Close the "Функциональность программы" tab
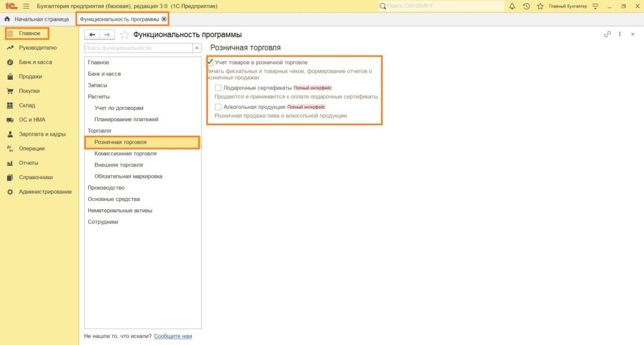This screenshot has height=345, width=644. [164, 19]
